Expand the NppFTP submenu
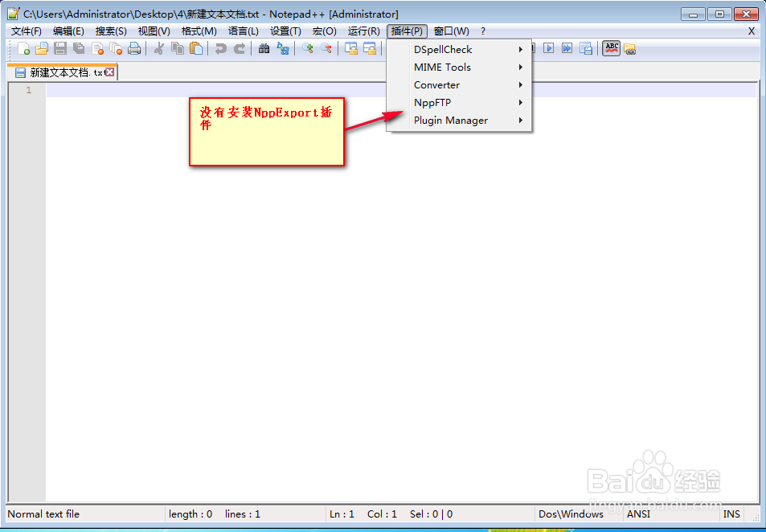Screen dimensions: 766x532 point(459,103)
